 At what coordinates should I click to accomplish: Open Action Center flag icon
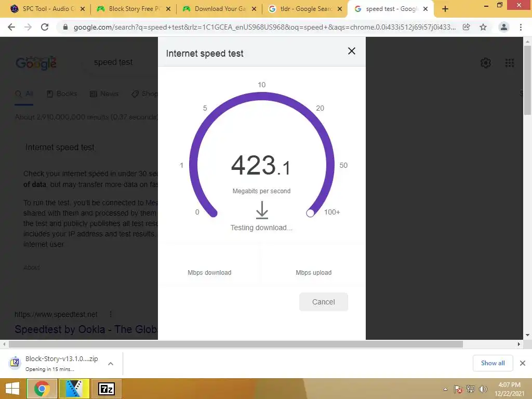[x=458, y=389]
